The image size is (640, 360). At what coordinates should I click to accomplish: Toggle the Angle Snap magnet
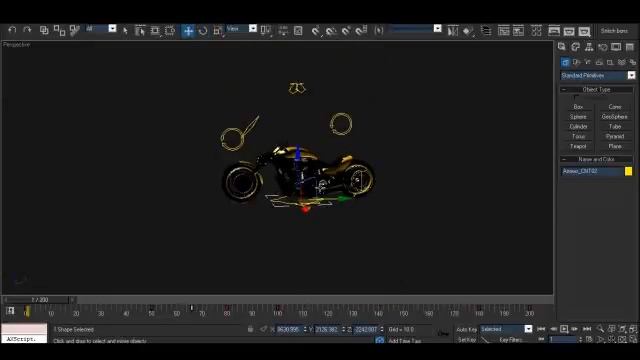point(331,30)
